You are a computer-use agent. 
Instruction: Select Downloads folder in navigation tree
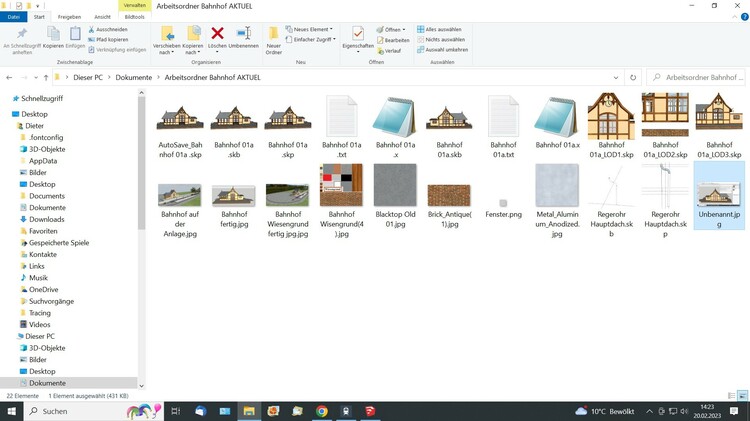pos(46,219)
